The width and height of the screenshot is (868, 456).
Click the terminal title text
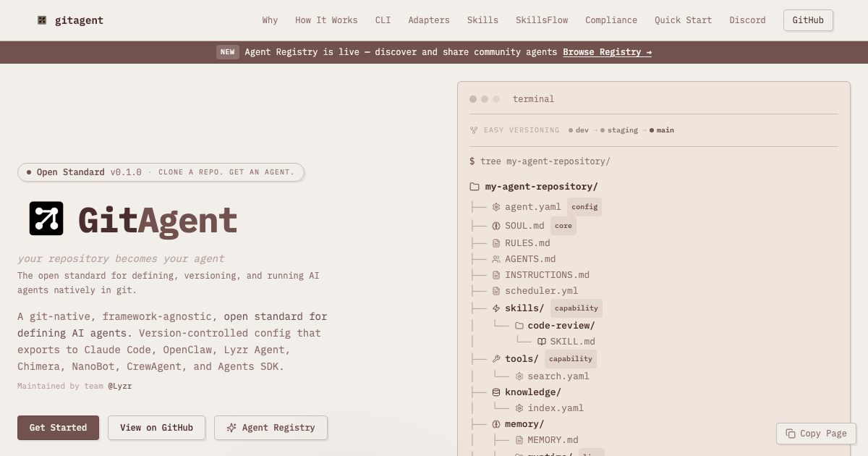(x=533, y=99)
